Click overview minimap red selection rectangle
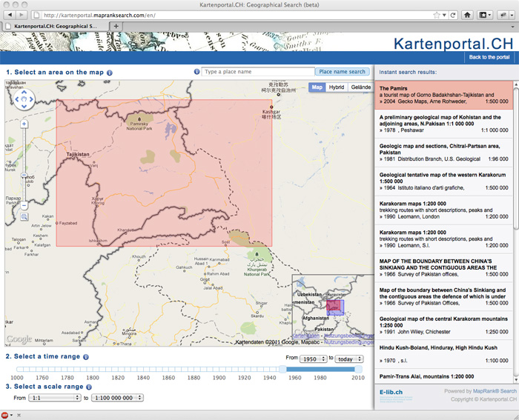The height and width of the screenshot is (420, 519). point(334,305)
